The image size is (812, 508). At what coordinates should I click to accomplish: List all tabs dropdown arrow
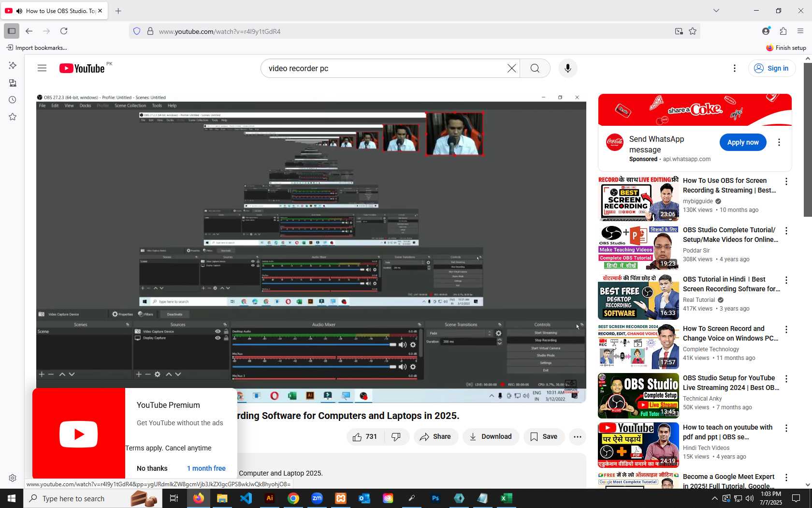pos(716,11)
